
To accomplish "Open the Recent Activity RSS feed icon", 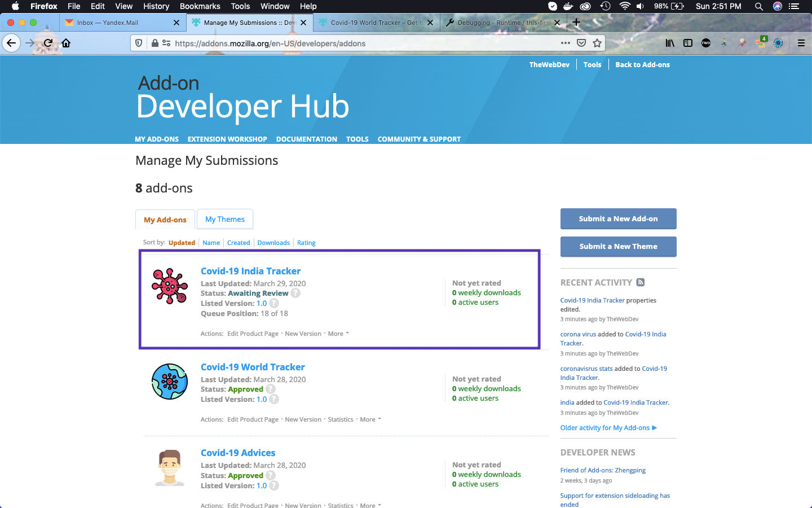I will coord(641,282).
